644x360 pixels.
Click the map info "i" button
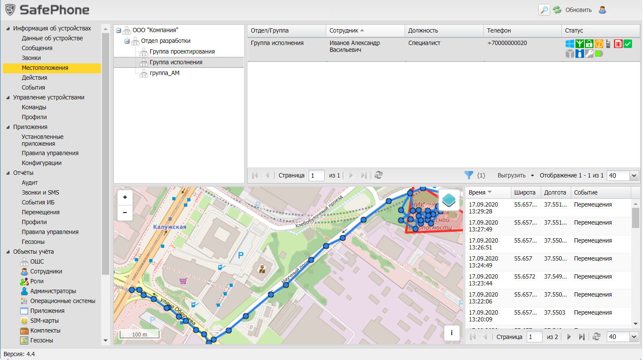451,333
